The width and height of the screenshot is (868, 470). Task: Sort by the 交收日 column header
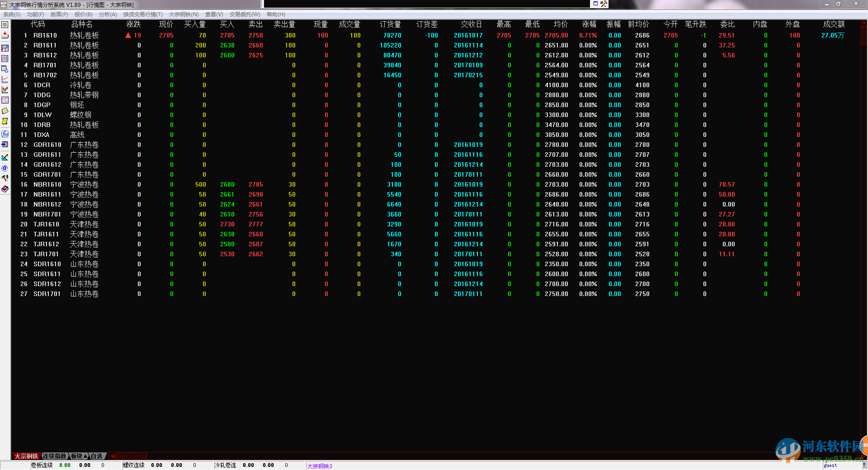(x=472, y=24)
